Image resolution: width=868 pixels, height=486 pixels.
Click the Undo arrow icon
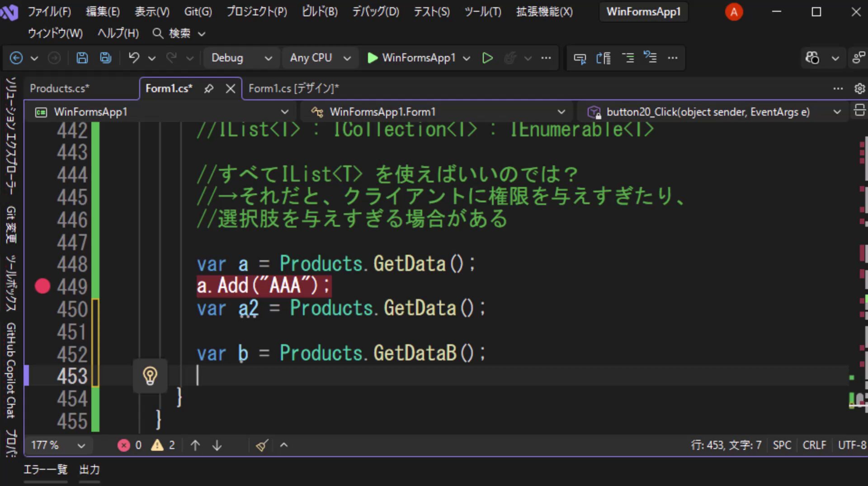[x=134, y=58]
